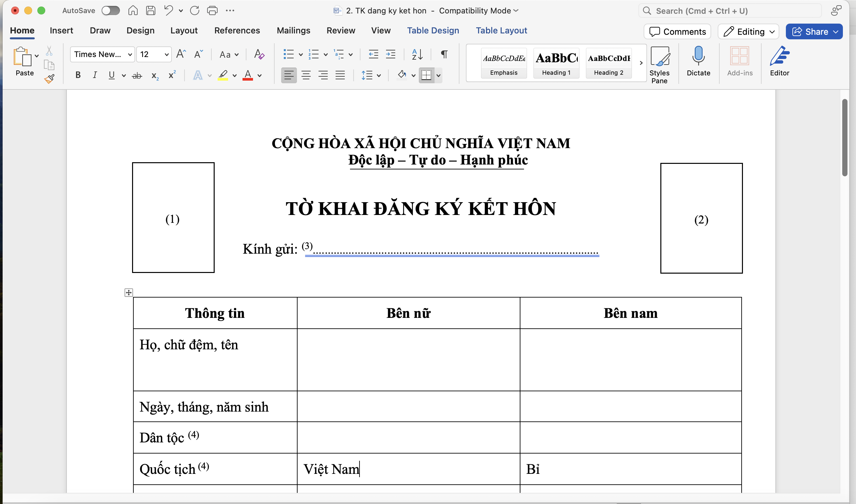Open the Styles Pane
The image size is (856, 504).
[659, 65]
